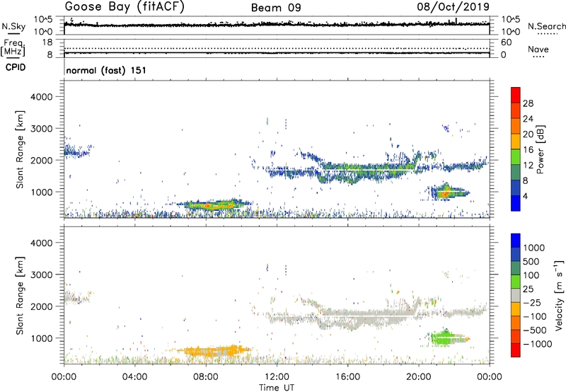Click the 18 frequency axis tick label
The image size is (566, 392).
[47, 42]
